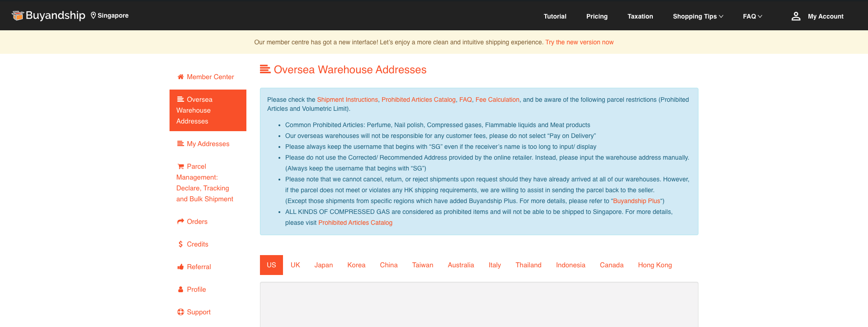Viewport: 868px width, 327px height.
Task: Switch to the China warehouse tab
Action: (x=389, y=265)
